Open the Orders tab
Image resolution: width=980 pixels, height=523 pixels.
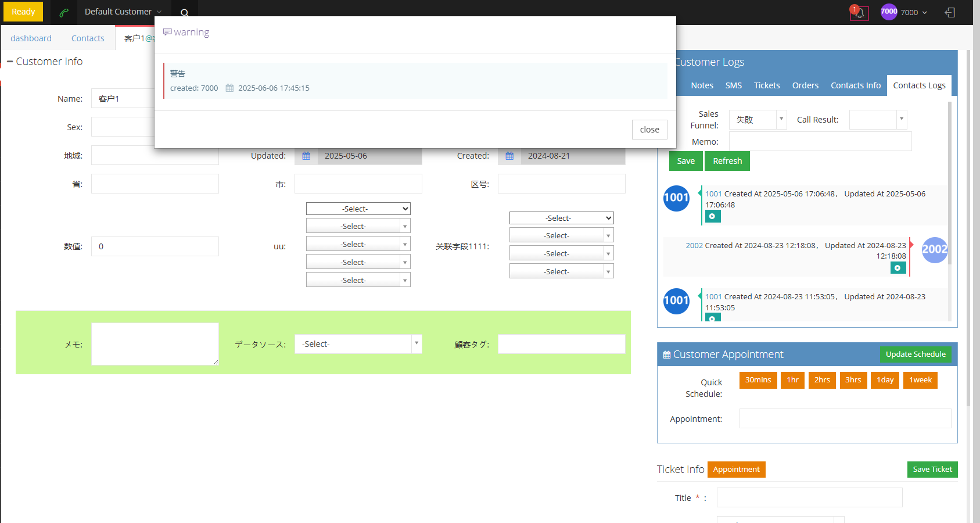point(805,85)
